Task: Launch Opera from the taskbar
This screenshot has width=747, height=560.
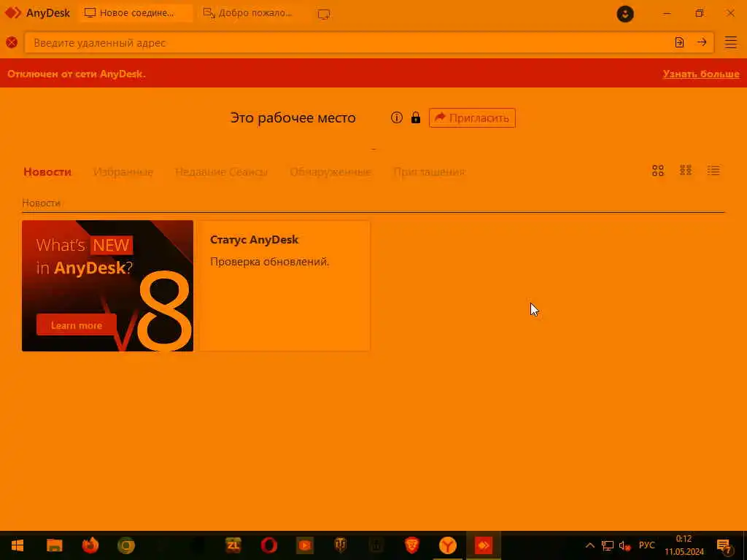Action: [269, 545]
